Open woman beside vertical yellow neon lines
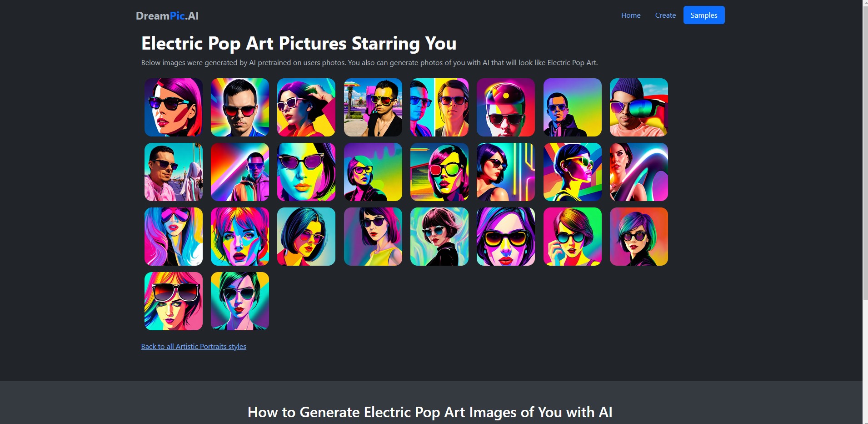Viewport: 868px width, 424px height. tap(506, 172)
